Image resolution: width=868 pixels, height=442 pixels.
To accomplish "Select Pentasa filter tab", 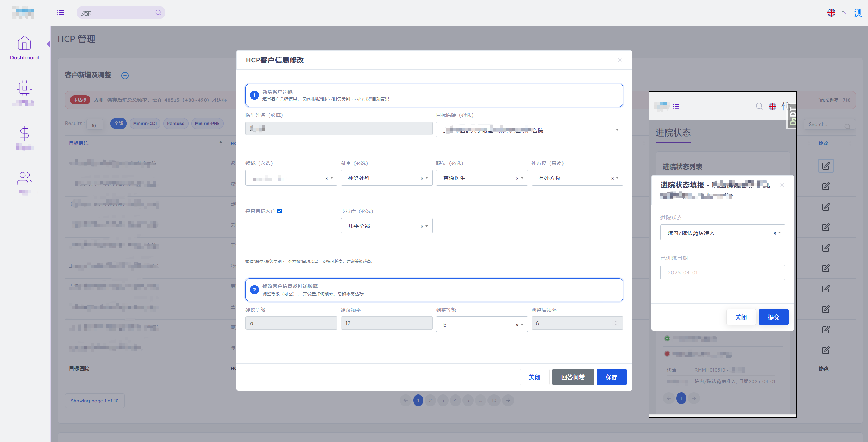I will click(176, 124).
